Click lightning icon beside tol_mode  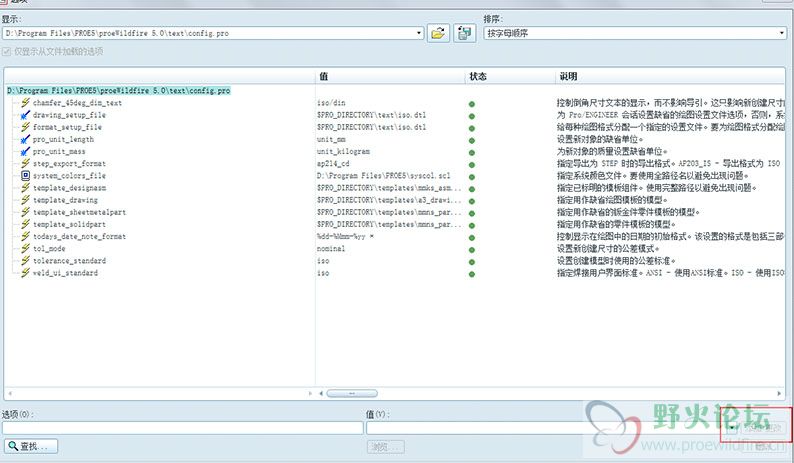[x=25, y=249]
